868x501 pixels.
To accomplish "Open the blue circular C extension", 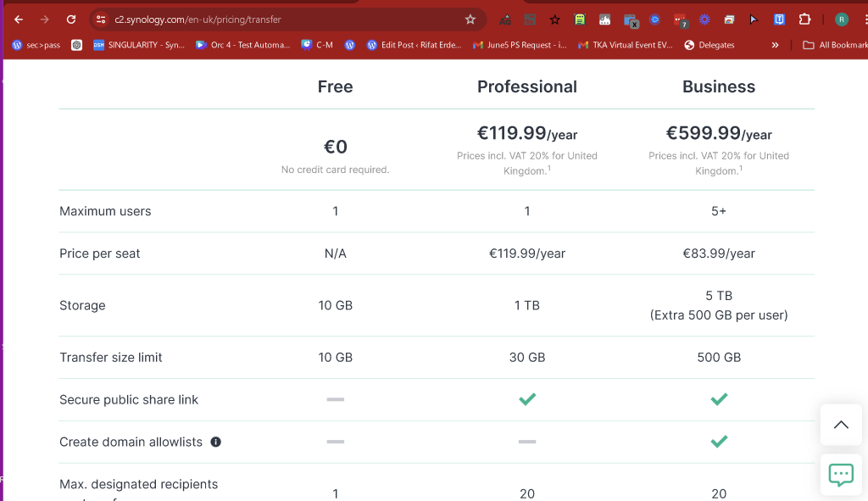I will click(x=655, y=20).
